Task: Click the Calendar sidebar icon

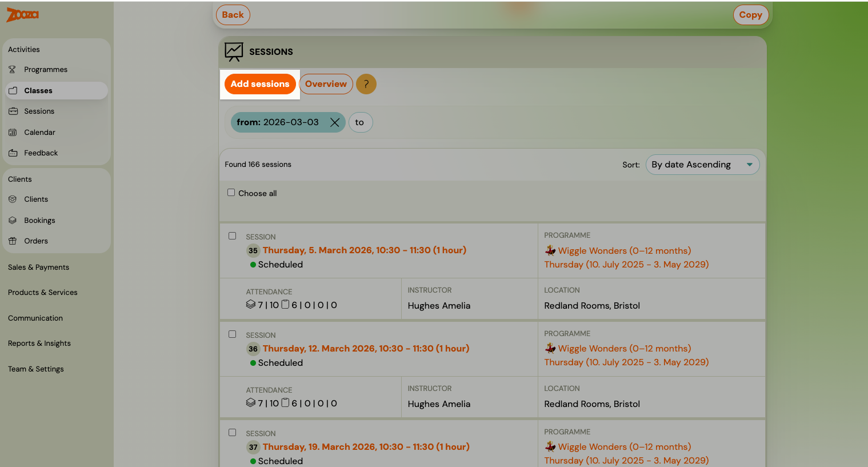Action: tap(13, 133)
